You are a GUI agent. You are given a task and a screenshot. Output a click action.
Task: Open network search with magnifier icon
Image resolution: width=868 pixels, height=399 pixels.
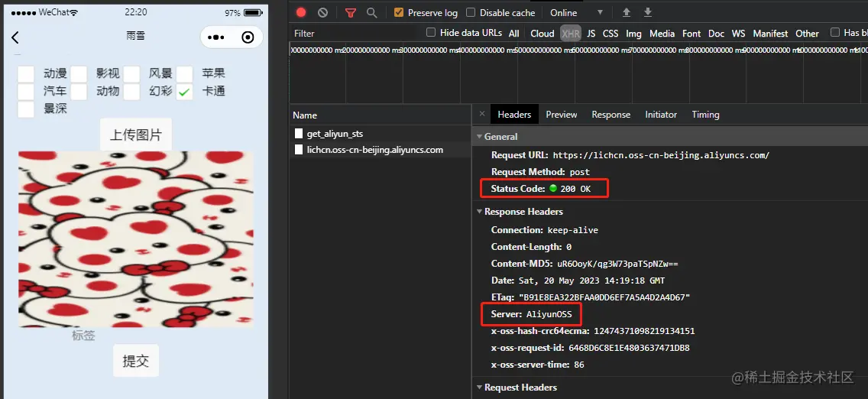372,12
